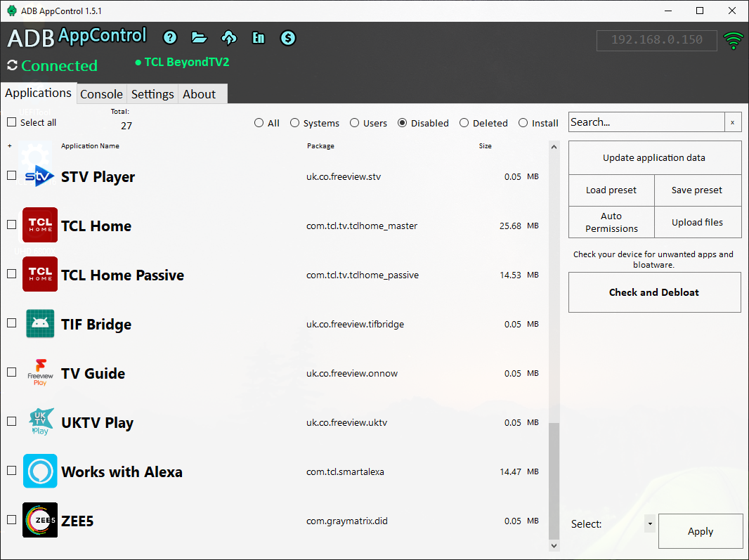Check the TV Guide checkbox
Viewport: 749px width, 560px height.
point(12,372)
